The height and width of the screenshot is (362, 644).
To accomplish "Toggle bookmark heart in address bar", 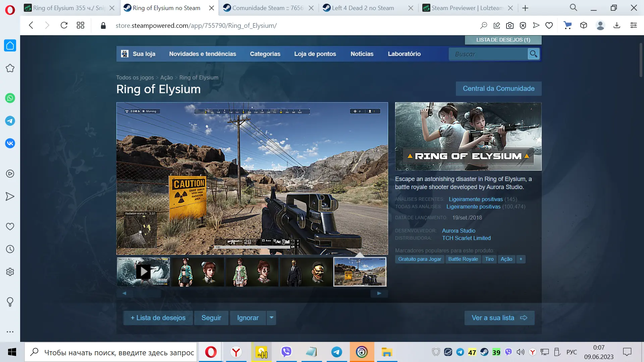I will [549, 25].
